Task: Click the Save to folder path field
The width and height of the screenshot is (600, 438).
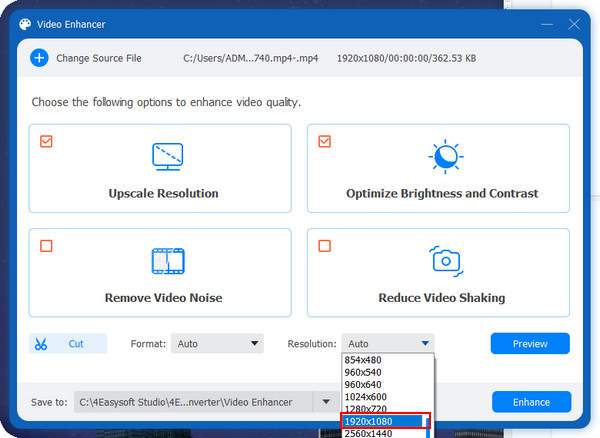Action: point(193,402)
